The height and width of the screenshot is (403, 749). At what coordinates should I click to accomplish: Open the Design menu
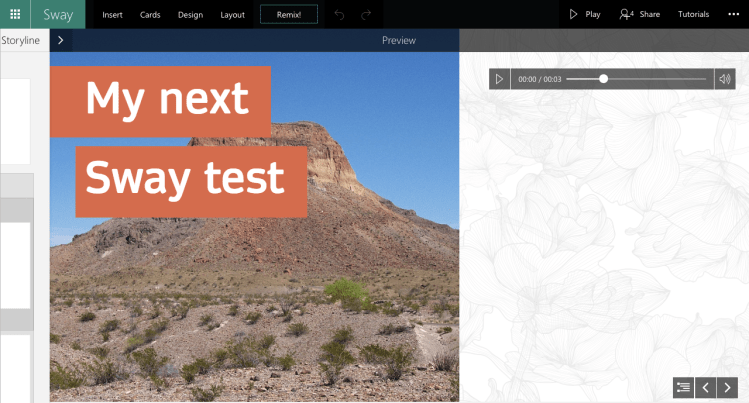click(190, 15)
